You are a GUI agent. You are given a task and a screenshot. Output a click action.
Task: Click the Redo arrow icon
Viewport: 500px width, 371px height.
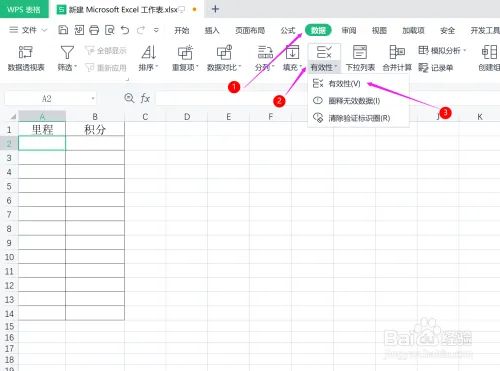click(141, 30)
